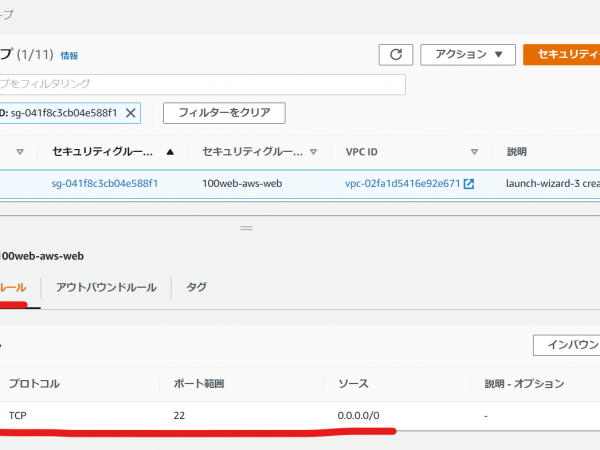
Task: Remove the sg-041f8c3cb04e588f1 filter chip
Action: click(130, 113)
